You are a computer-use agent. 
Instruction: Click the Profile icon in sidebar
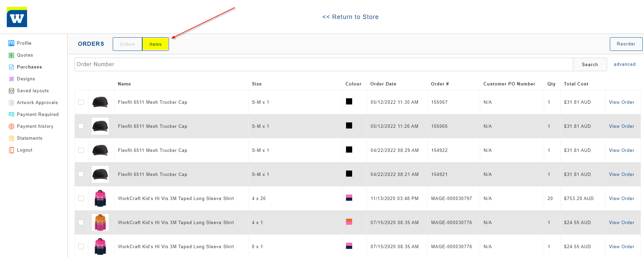point(12,43)
